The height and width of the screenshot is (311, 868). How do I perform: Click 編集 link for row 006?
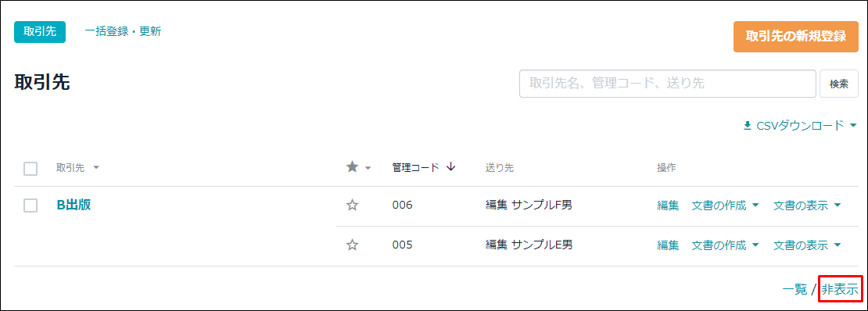(x=668, y=206)
